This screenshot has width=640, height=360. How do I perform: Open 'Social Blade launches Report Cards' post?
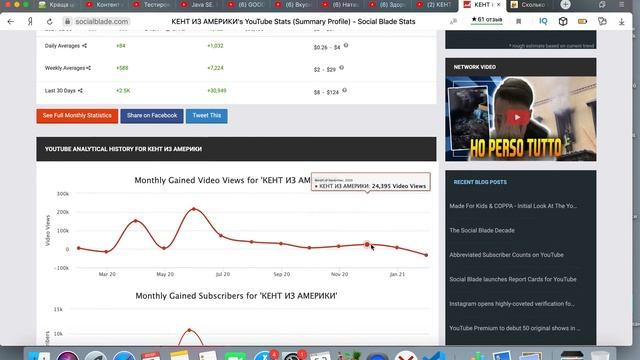click(513, 279)
